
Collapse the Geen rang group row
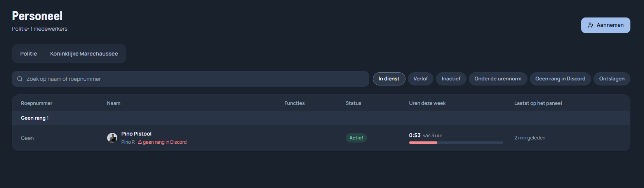coord(321,118)
